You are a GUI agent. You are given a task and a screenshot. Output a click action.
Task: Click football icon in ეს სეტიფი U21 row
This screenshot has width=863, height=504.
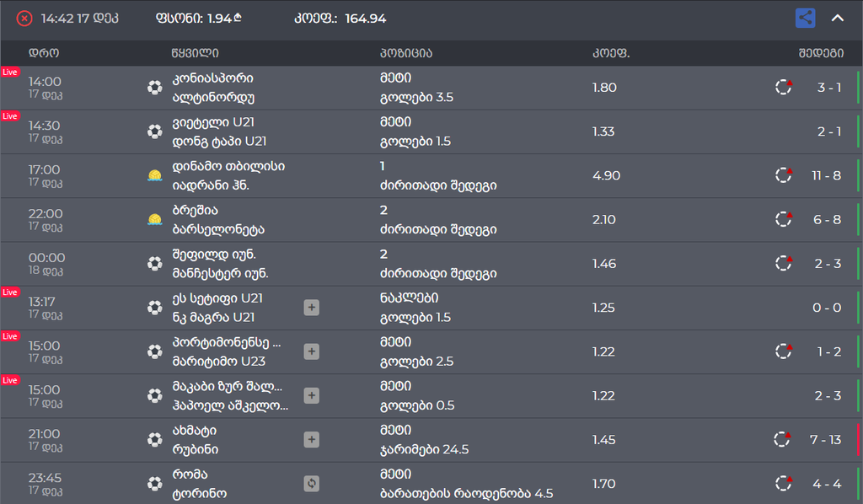[155, 308]
